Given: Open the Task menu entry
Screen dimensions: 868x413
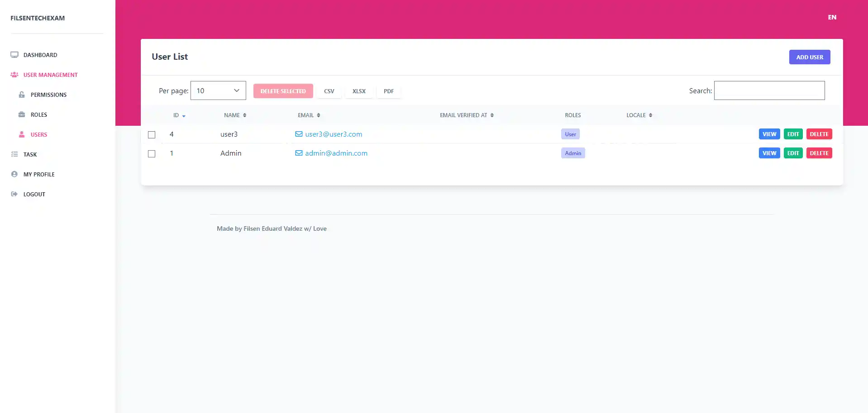Looking at the screenshot, I should 30,154.
